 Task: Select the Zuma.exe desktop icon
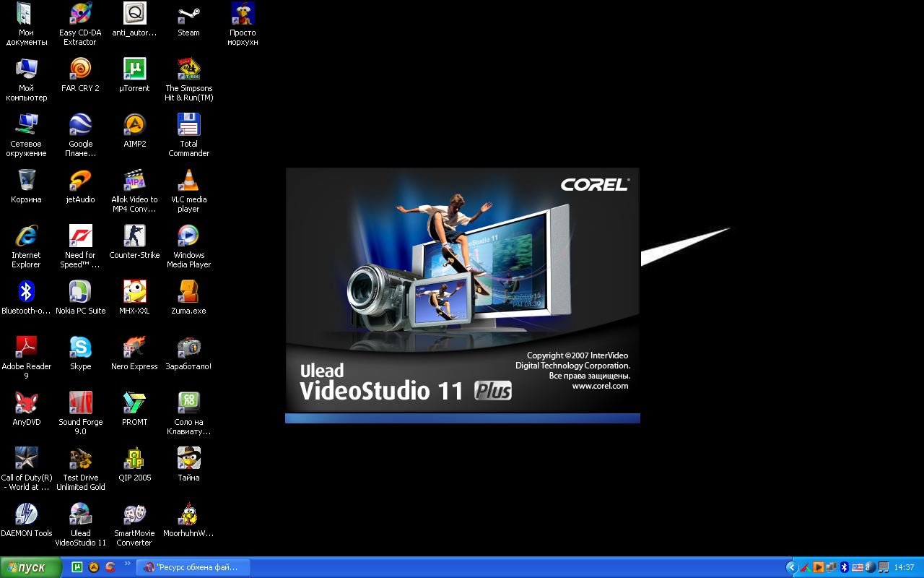[188, 292]
